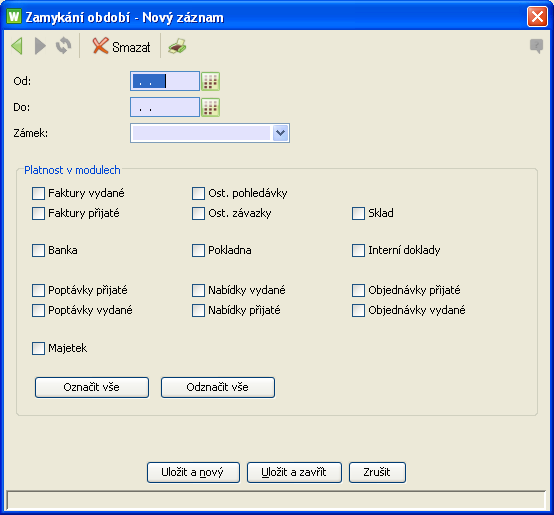This screenshot has width=554, height=515.
Task: Toggle the Majetek checkbox
Action: 38,348
